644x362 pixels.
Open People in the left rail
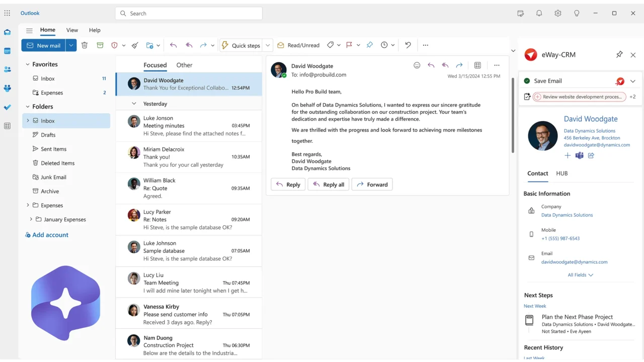pyautogui.click(x=7, y=69)
